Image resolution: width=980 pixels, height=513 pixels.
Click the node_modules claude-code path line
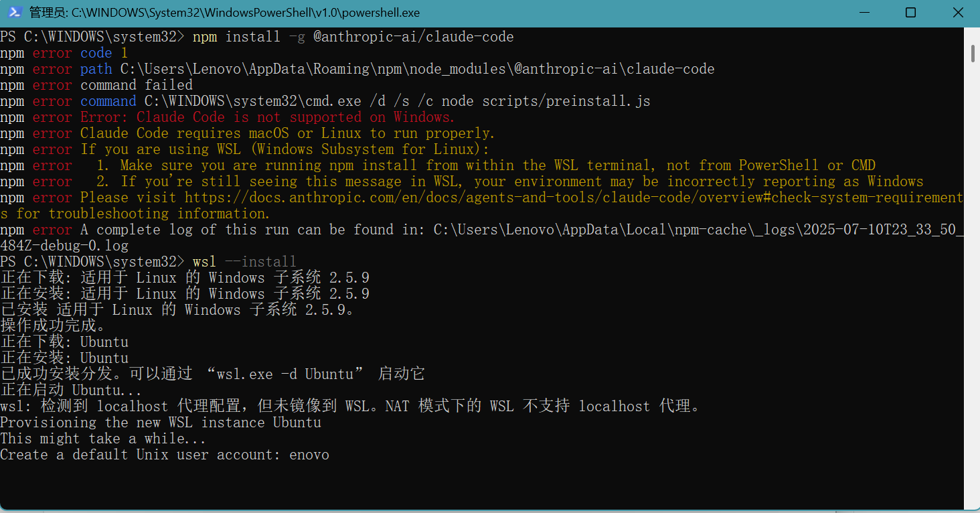417,69
